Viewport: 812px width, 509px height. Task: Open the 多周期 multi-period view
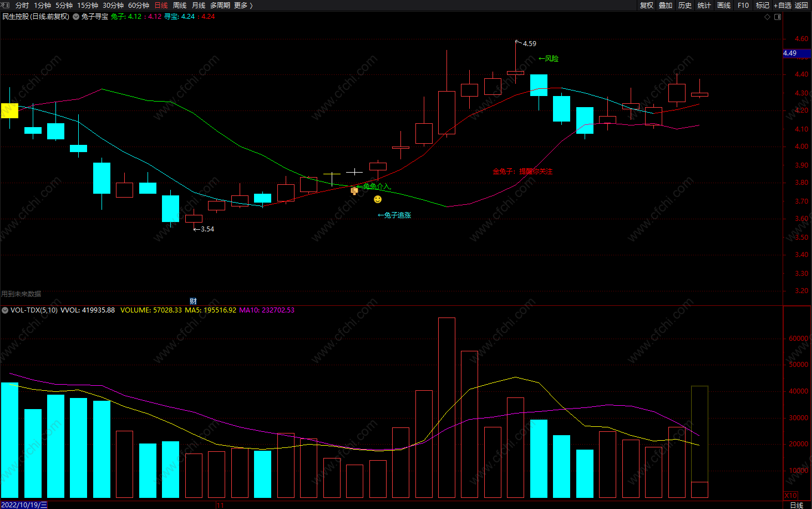(x=220, y=5)
